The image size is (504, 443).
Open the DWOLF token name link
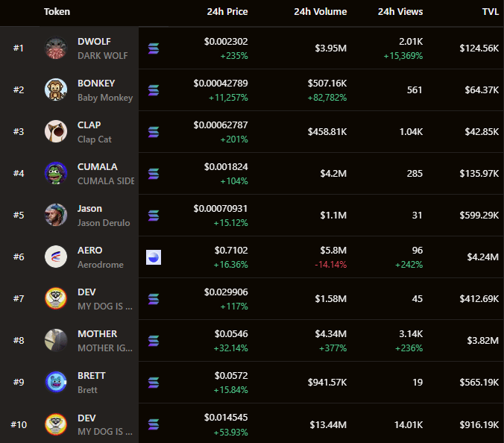(94, 42)
